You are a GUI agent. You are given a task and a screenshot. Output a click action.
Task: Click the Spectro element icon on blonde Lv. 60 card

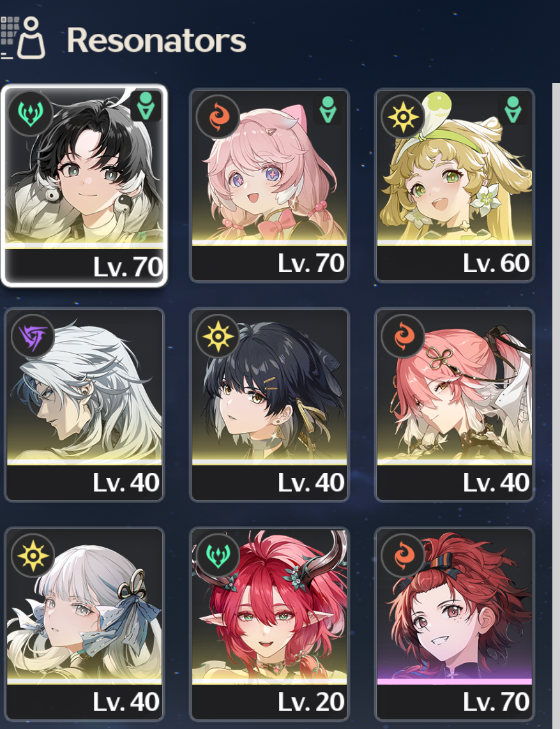tap(403, 117)
